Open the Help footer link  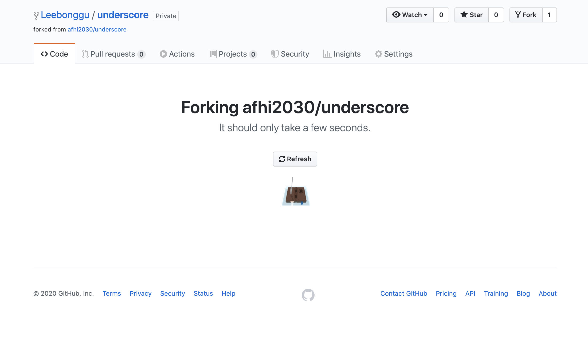point(228,294)
